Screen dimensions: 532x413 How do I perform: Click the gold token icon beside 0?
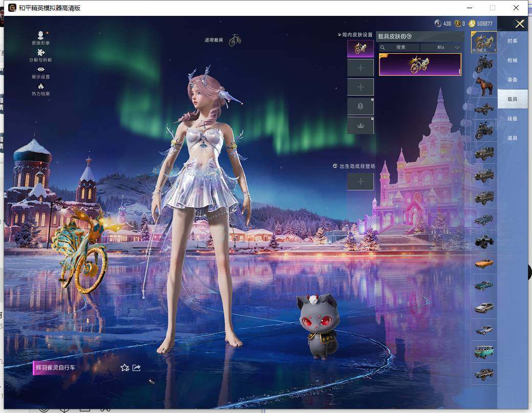[x=458, y=24]
